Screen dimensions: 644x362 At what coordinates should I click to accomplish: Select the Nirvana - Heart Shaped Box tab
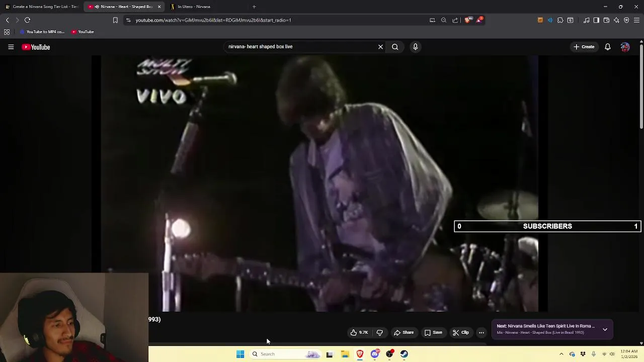click(121, 7)
